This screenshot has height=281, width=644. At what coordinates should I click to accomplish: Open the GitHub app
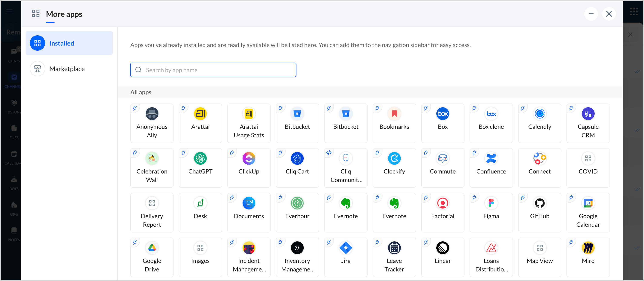click(539, 213)
